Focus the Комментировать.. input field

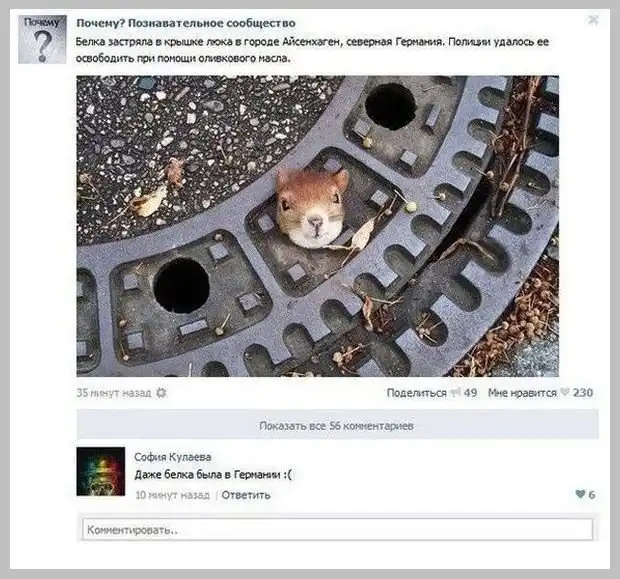338,530
